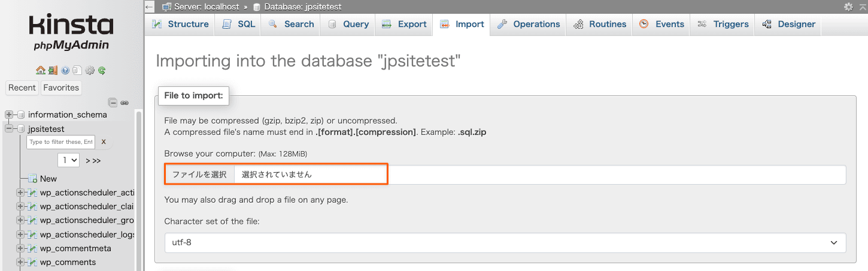The width and height of the screenshot is (868, 271).
Task: Click the kinsta phpMyAdmin logo
Action: (x=71, y=33)
